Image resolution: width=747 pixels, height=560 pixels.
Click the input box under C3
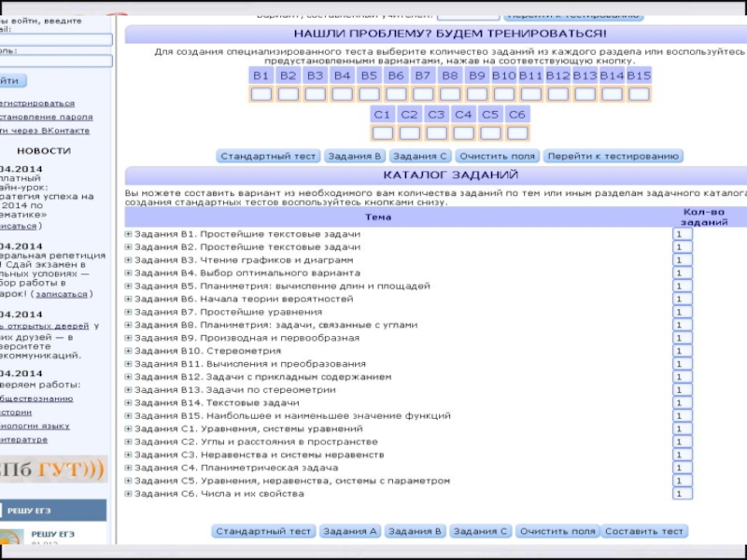point(436,133)
